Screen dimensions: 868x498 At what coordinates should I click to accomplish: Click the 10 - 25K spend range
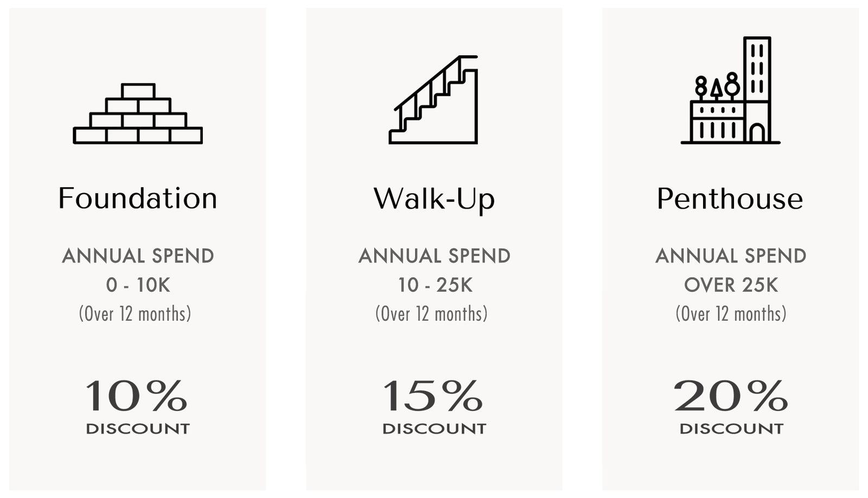(435, 285)
